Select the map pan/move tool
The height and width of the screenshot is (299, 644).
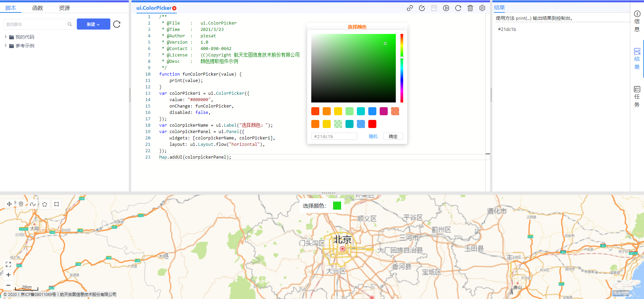tap(9, 204)
